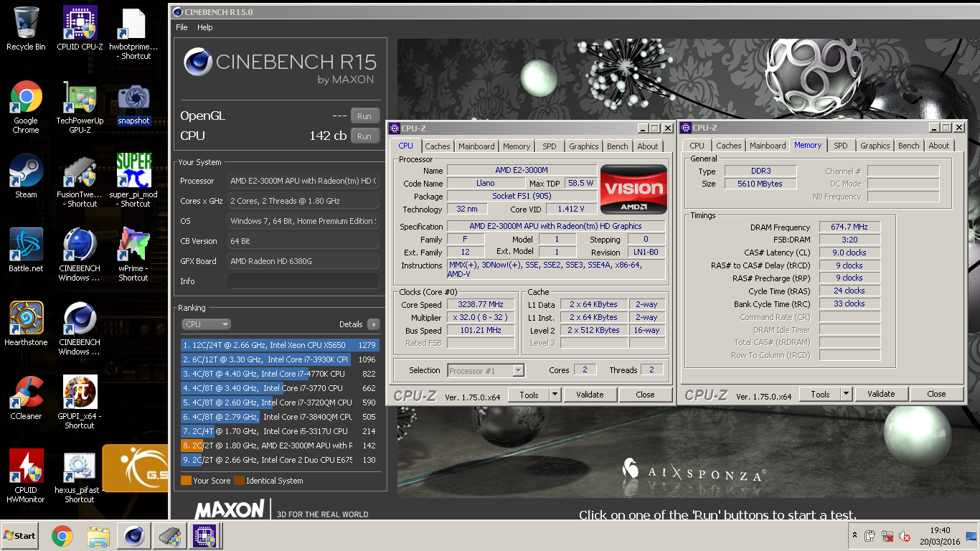Click Close button in right CPU-Z window
Viewport: 980px width, 551px height.
[936, 394]
